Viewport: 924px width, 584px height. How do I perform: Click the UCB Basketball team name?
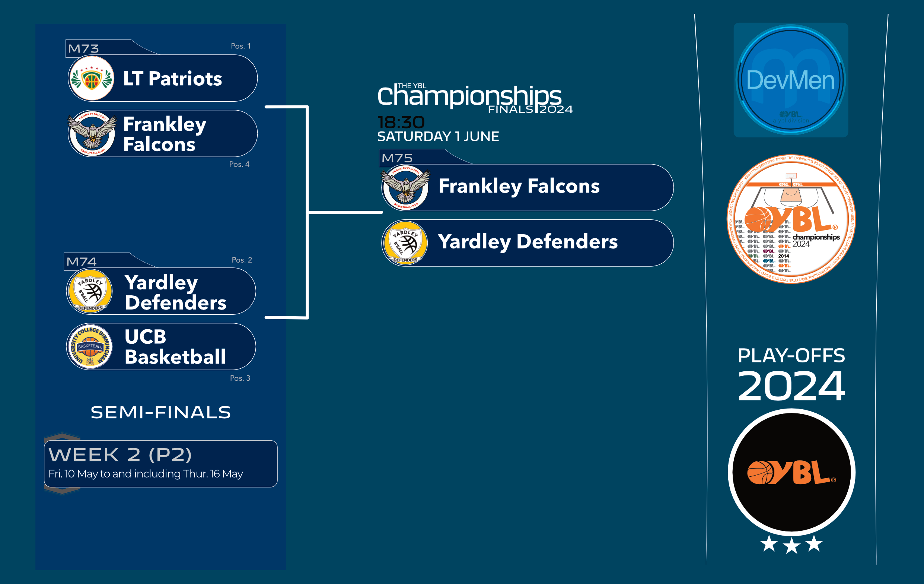(x=175, y=347)
